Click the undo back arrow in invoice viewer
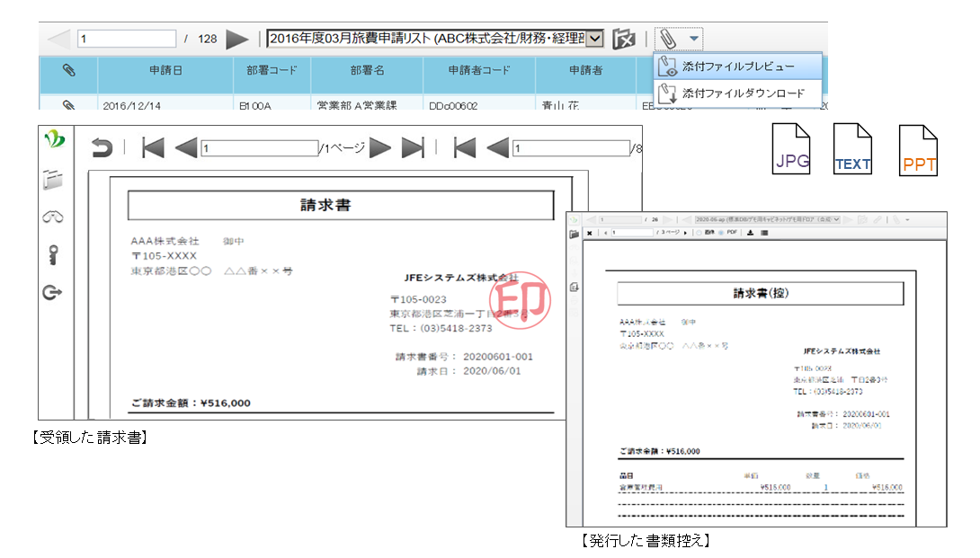Screen dimensions: 980x558 coord(102,148)
